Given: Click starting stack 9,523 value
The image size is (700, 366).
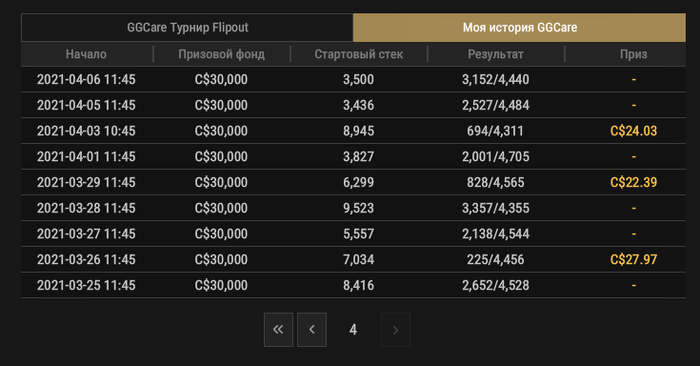Looking at the screenshot, I should pyautogui.click(x=358, y=208).
